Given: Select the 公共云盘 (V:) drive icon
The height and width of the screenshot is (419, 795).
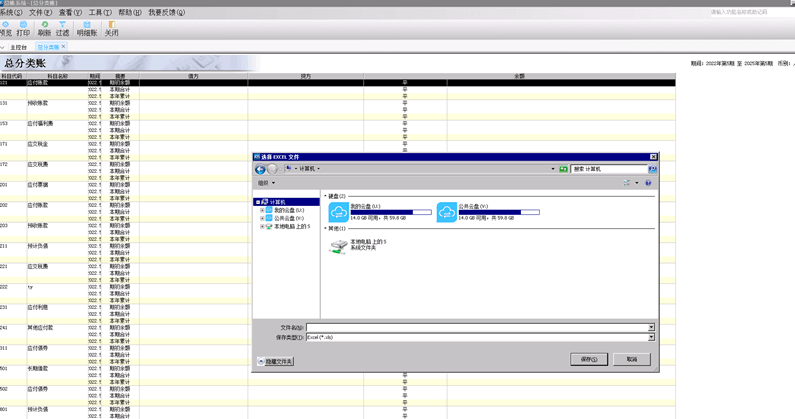Looking at the screenshot, I should (x=447, y=213).
